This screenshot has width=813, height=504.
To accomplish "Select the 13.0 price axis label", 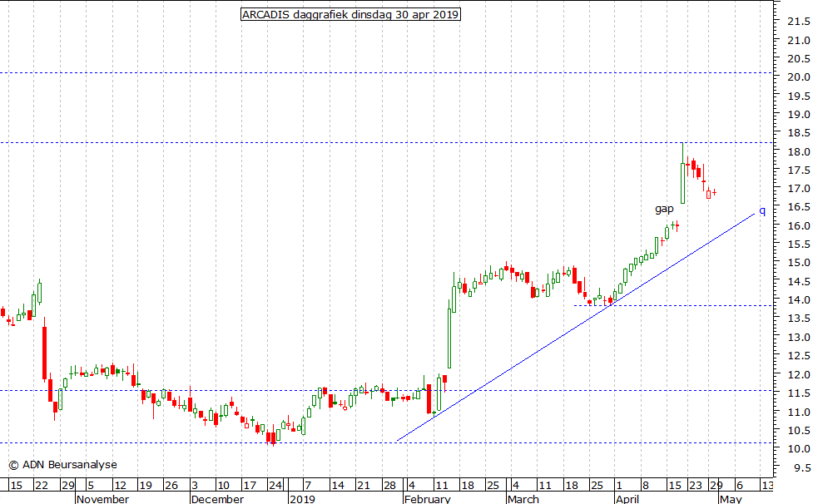I will click(x=799, y=337).
